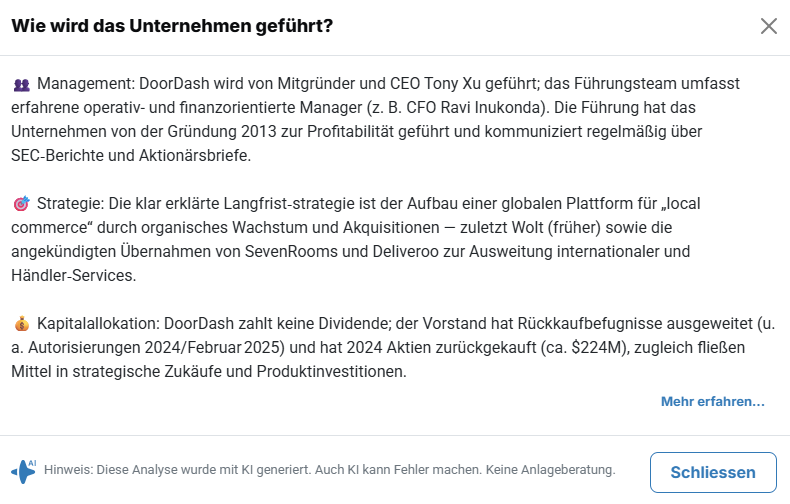Click the word Deliveroo
The image size is (790, 504).
pos(382,252)
